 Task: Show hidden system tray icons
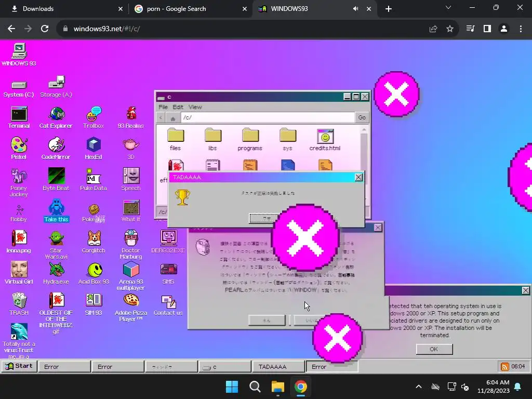pos(419,387)
